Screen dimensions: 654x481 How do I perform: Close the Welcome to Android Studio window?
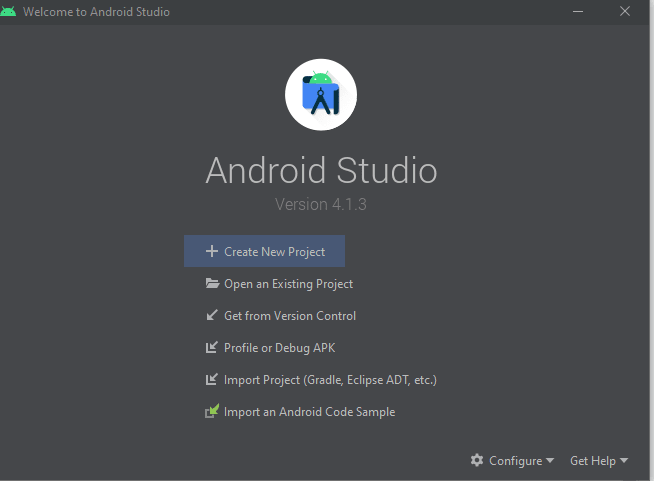tap(625, 11)
